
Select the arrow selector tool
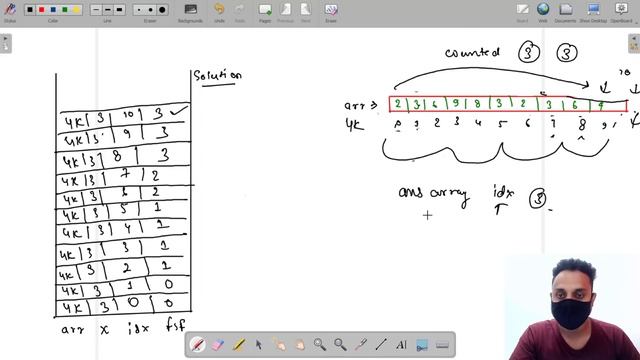click(259, 345)
